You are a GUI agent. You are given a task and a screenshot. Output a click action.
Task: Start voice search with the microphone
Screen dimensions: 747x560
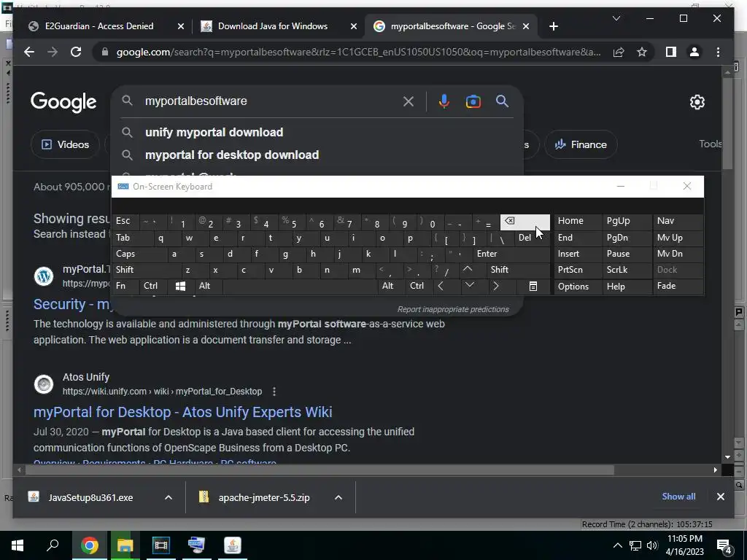pos(444,101)
